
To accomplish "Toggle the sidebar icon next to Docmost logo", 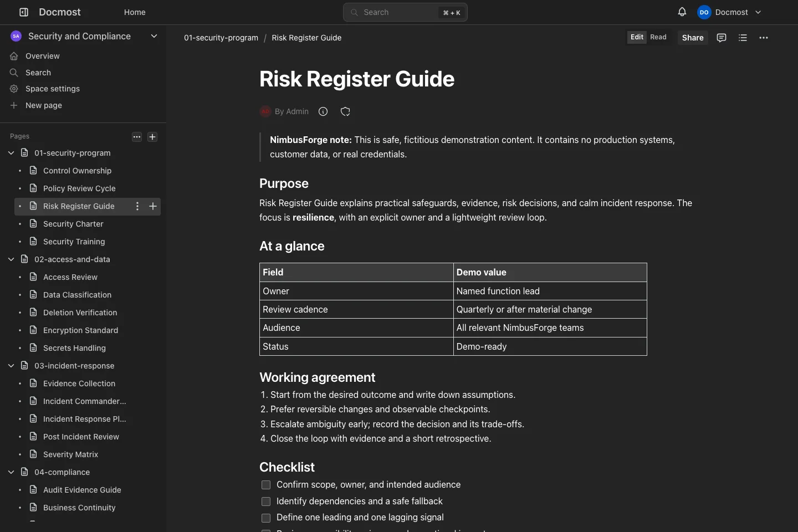I will [x=24, y=12].
